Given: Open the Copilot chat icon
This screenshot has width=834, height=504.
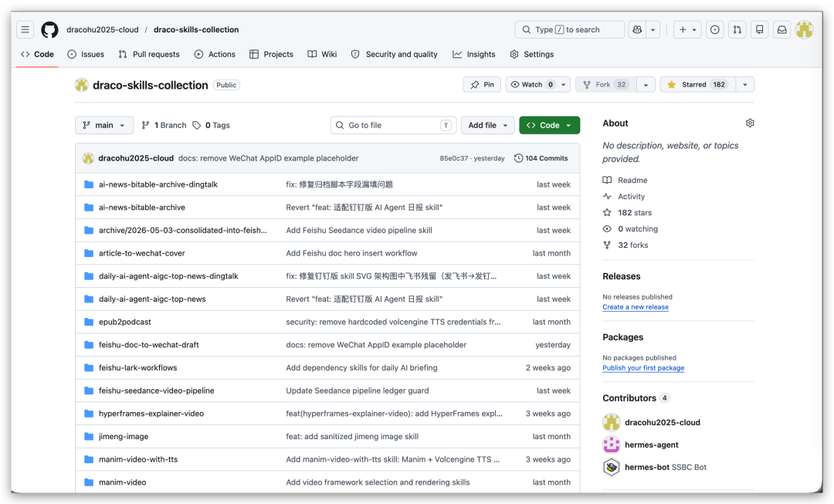Looking at the screenshot, I should tap(637, 30).
